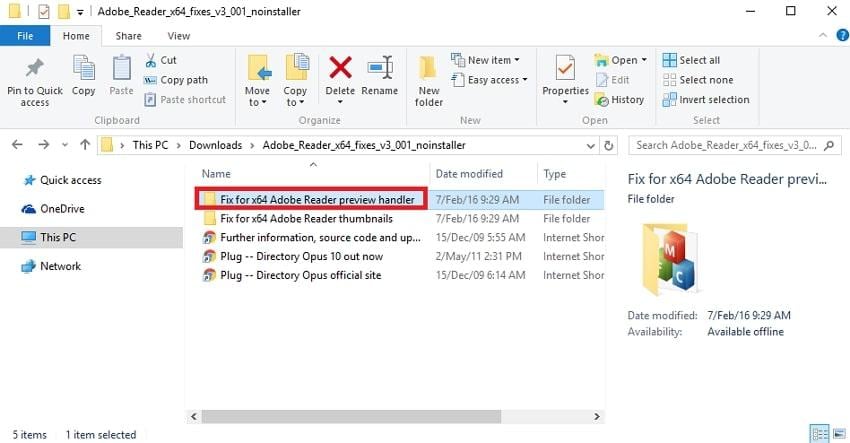Switch to details view icon
Viewport: 850px width, 443px height.
click(819, 434)
